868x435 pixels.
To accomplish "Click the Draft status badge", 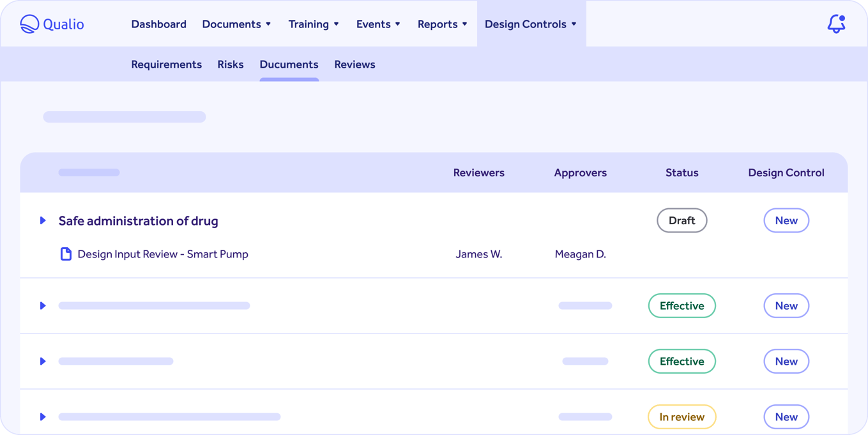I will coord(681,220).
